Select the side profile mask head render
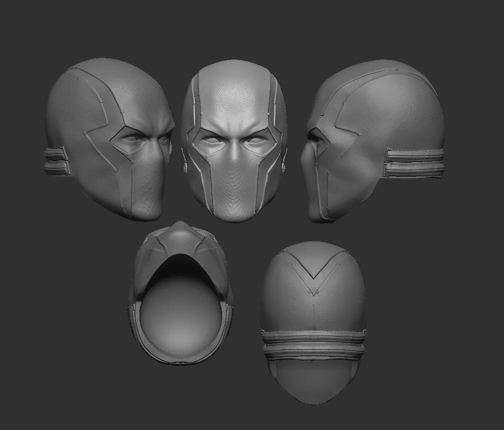This screenshot has height=430, width=504. (x=373, y=141)
